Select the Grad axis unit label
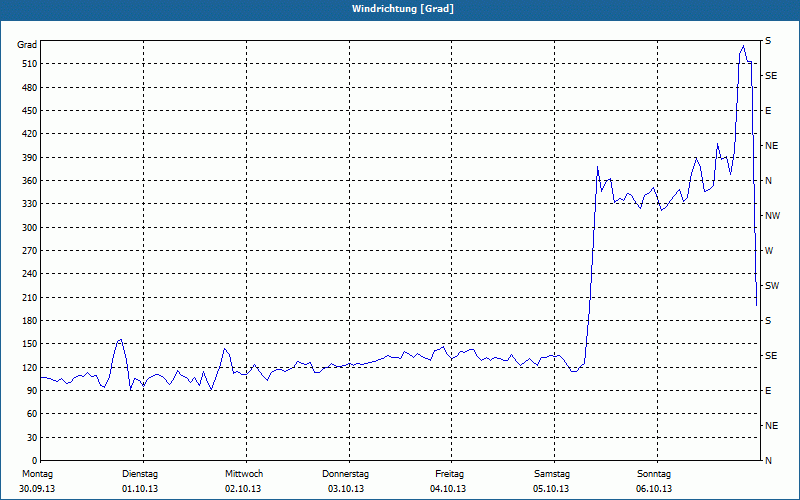The width and height of the screenshot is (800, 500). [27, 45]
